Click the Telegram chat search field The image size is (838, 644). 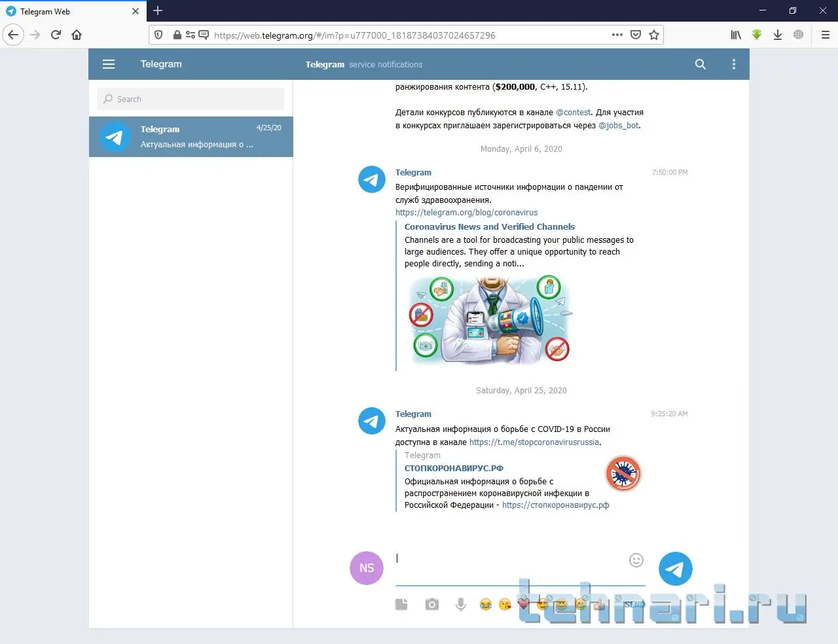[191, 99]
